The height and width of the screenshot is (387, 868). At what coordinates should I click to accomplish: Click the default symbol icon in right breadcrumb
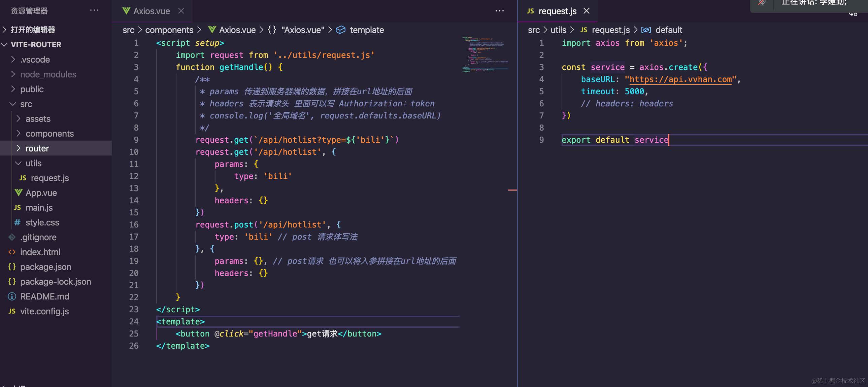[646, 30]
